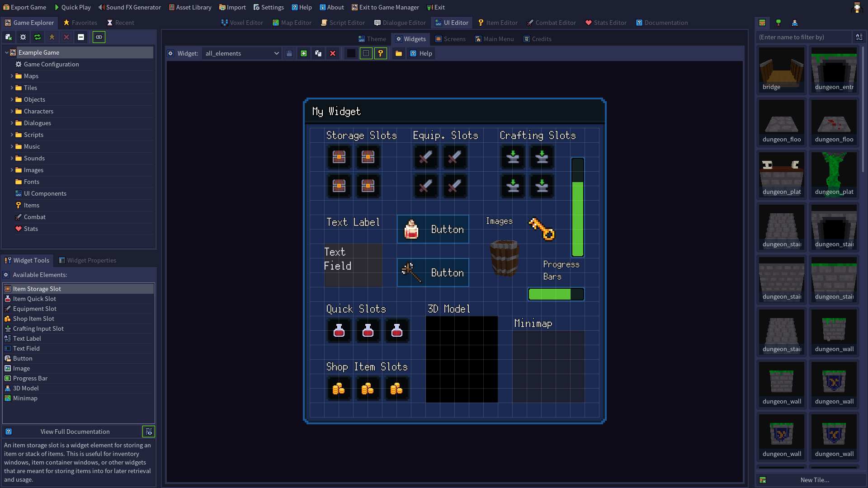Click the Help button in widget toolbar
This screenshot has height=488, width=868.
pos(421,53)
